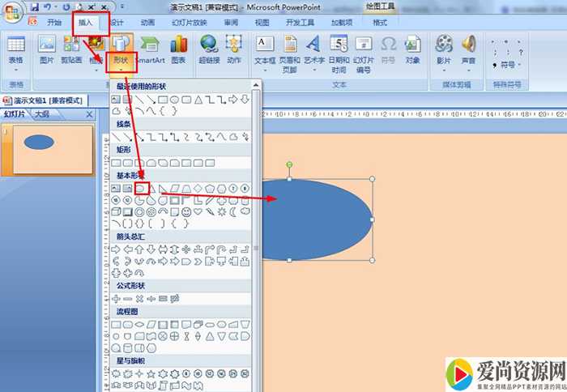This screenshot has height=392, width=567.
Task: Click the SmartArt icon in the ribbon
Action: click(149, 49)
